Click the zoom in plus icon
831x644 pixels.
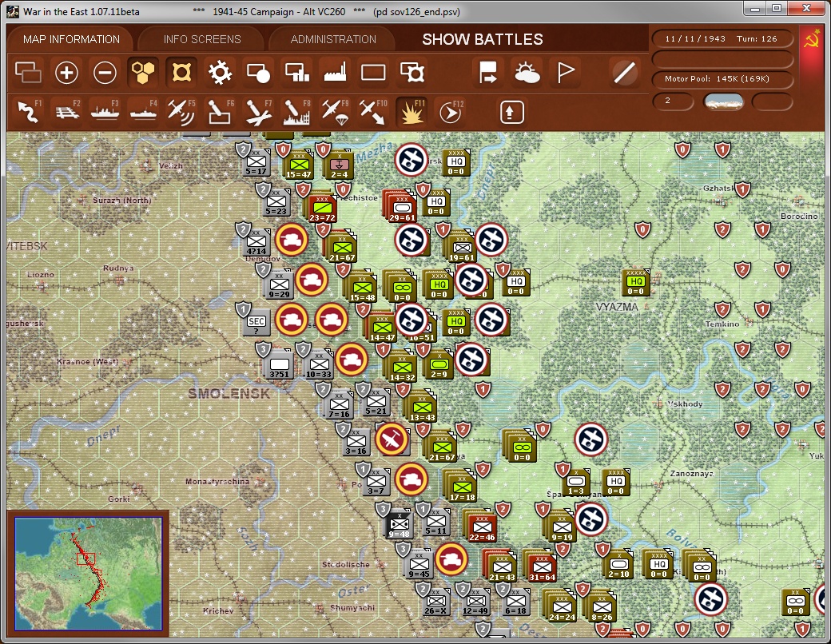(x=67, y=73)
